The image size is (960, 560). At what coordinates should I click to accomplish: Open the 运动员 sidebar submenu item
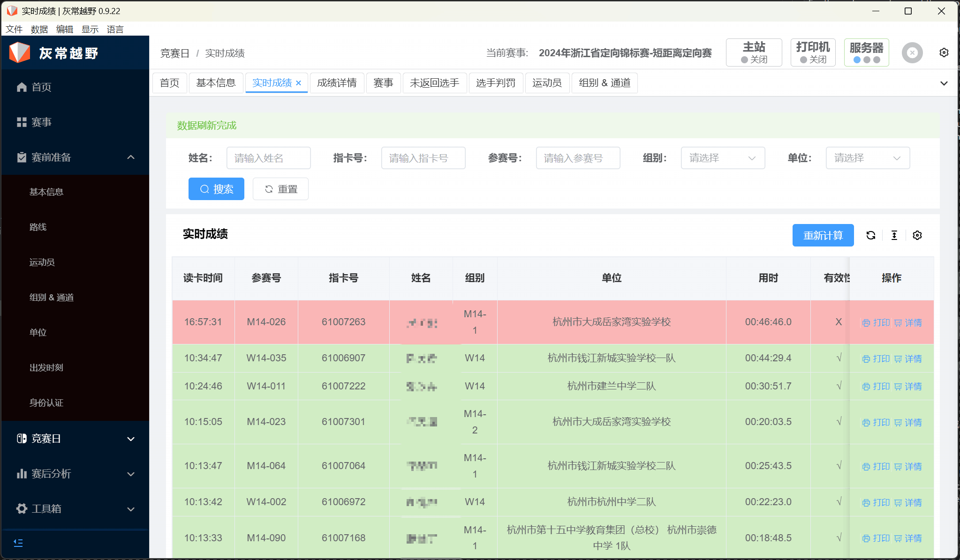point(75,262)
